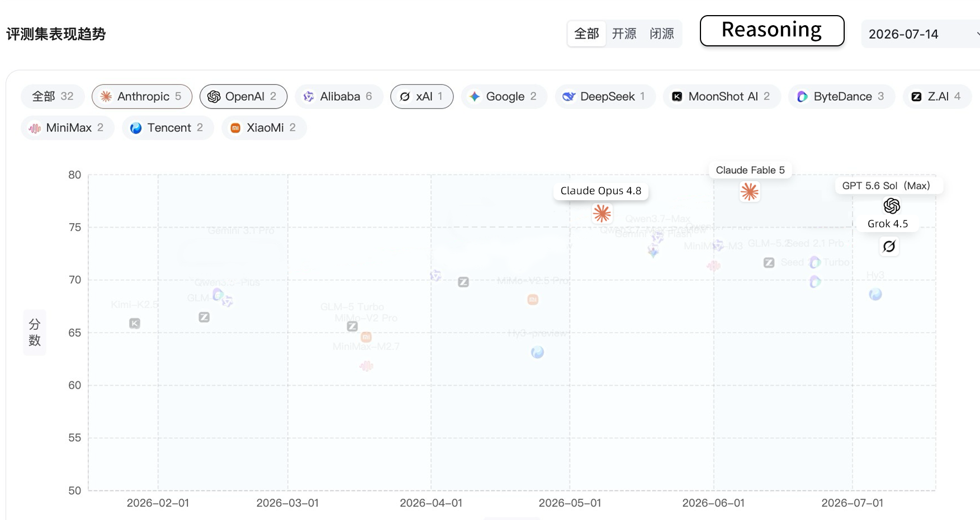Click the "Claude Opus 4.8" label
The height and width of the screenshot is (520, 980).
click(601, 191)
